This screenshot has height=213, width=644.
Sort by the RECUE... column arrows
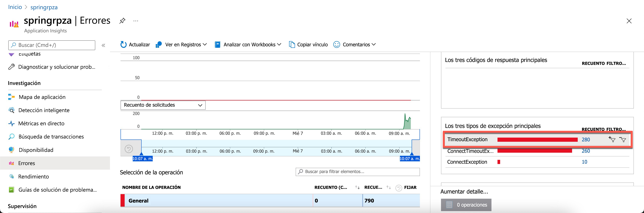[x=388, y=188]
